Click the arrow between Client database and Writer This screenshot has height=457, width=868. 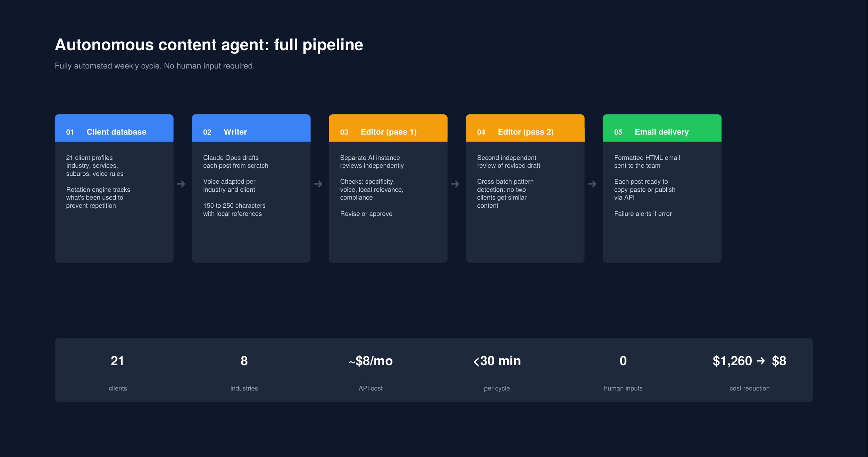(x=181, y=184)
